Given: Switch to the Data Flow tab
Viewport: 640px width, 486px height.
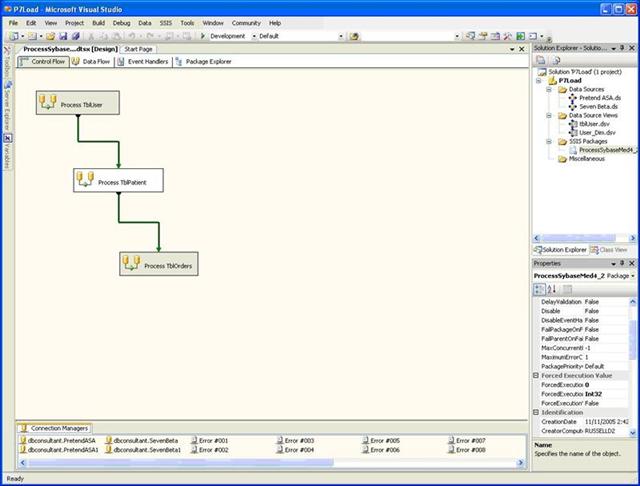Looking at the screenshot, I should (x=91, y=62).
